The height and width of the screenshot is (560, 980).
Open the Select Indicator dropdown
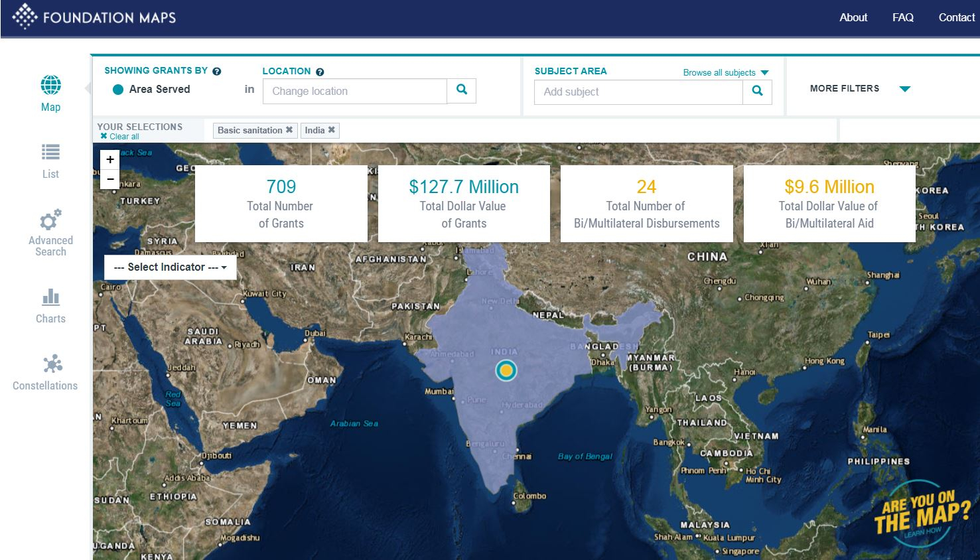pyautogui.click(x=169, y=267)
